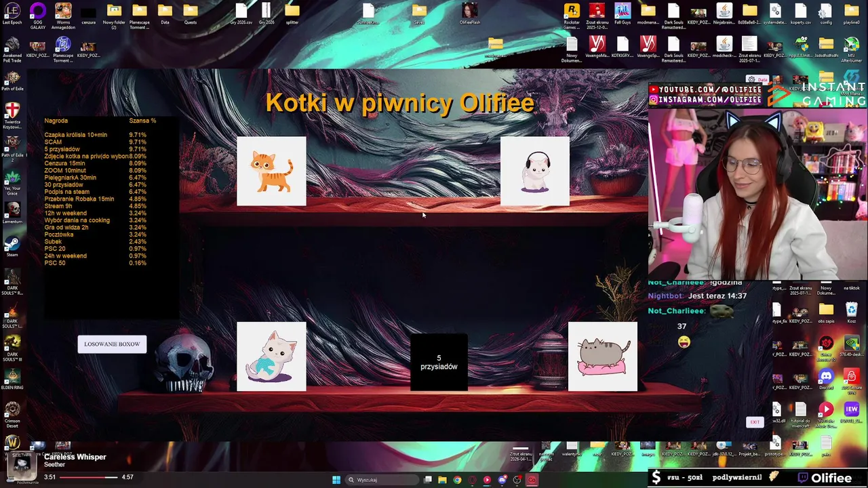The width and height of the screenshot is (868, 488).
Task: Open the Crimson Desert desktop icon
Action: pos(12,414)
